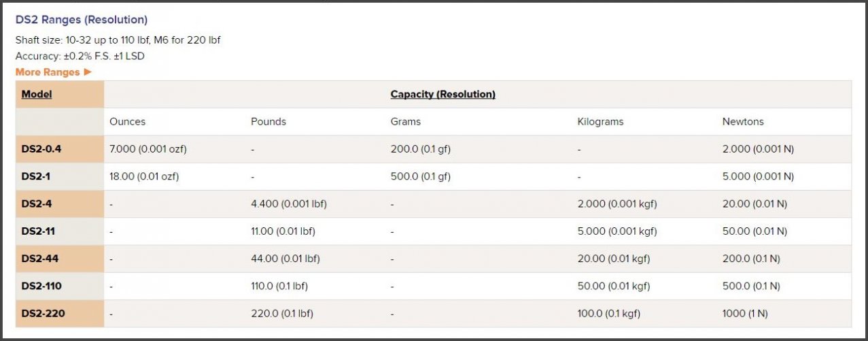The width and height of the screenshot is (868, 341).
Task: Click the 500.0 (0.1 gf) cell
Action: 420,176
